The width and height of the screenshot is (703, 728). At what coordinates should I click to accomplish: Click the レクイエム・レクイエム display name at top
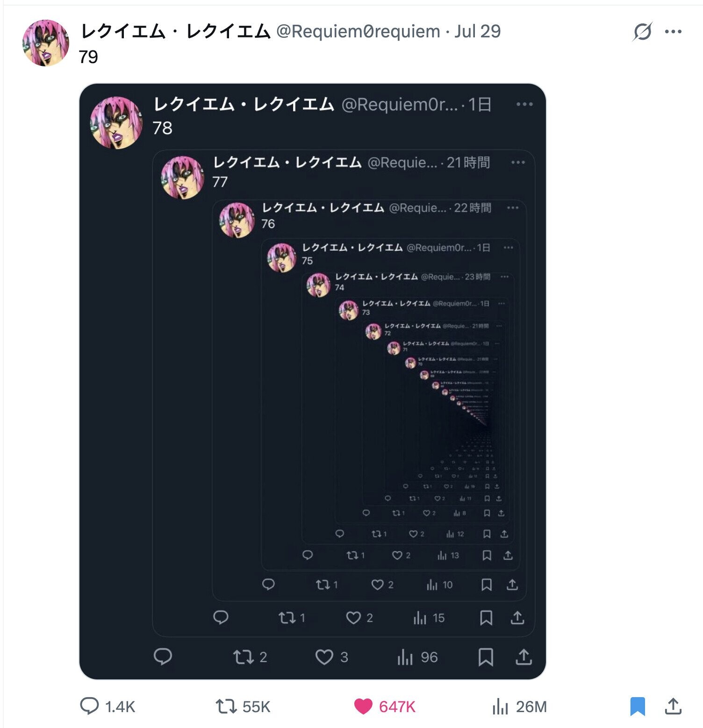[x=175, y=31]
